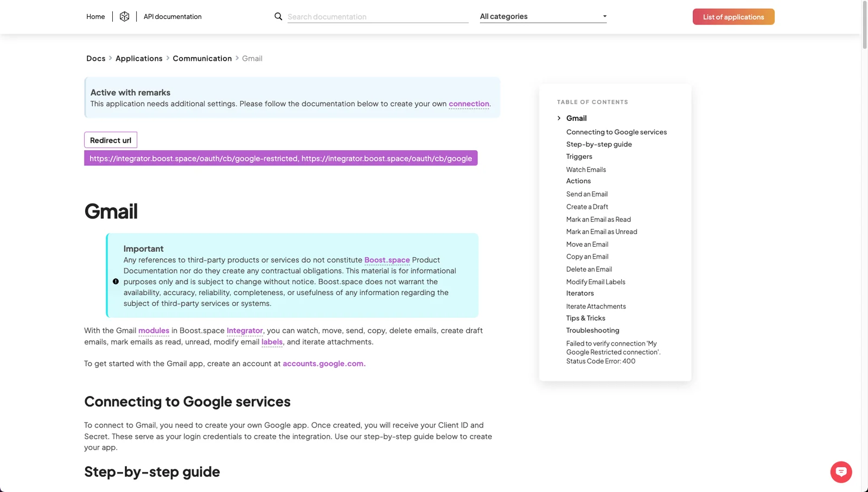Click the Communication breadcrumb

pyautogui.click(x=202, y=59)
